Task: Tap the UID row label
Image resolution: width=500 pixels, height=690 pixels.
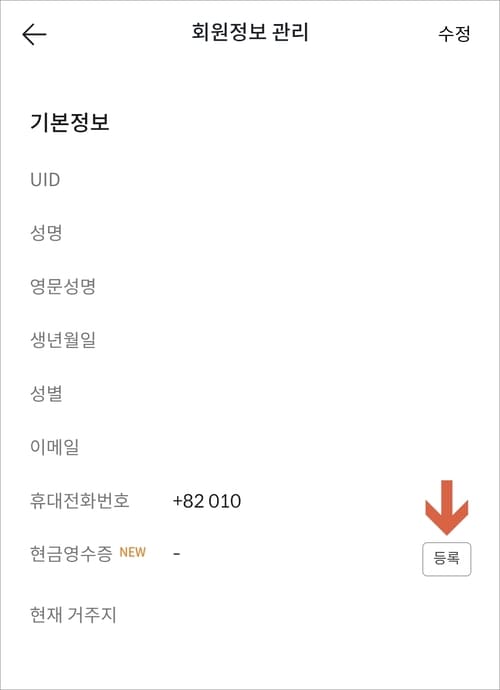Action: pos(45,180)
